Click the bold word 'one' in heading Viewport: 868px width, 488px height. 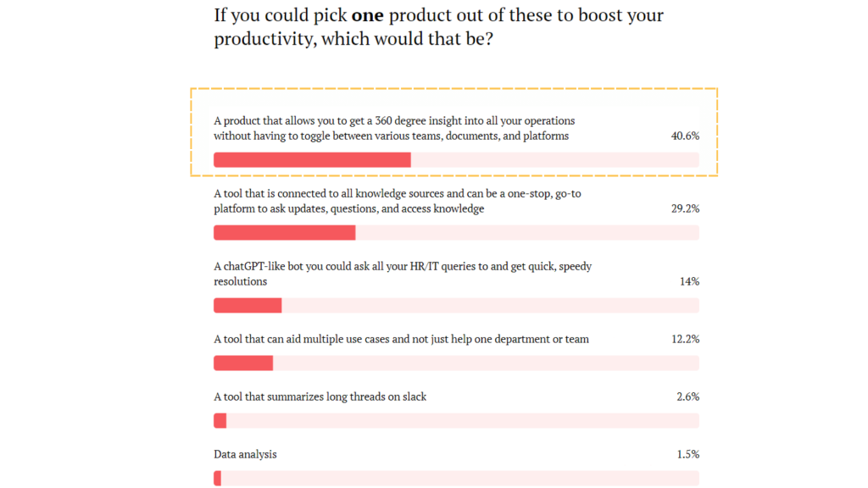click(368, 15)
